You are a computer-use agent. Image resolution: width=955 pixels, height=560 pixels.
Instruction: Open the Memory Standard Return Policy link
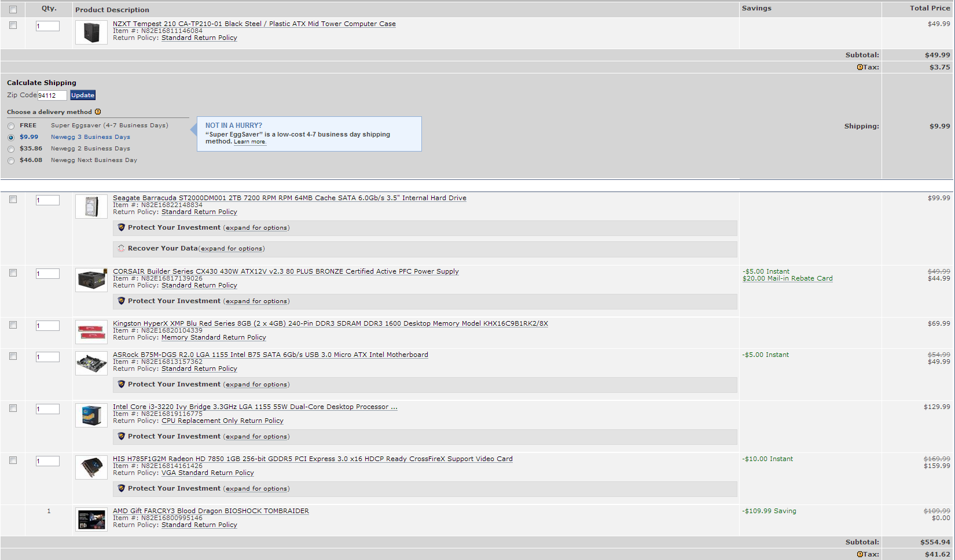point(214,337)
